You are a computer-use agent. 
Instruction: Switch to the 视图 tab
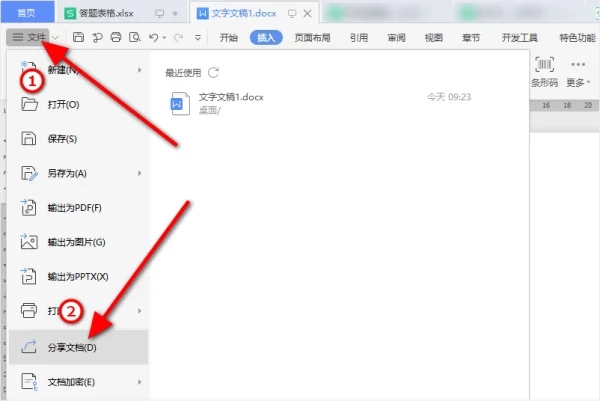(x=434, y=37)
